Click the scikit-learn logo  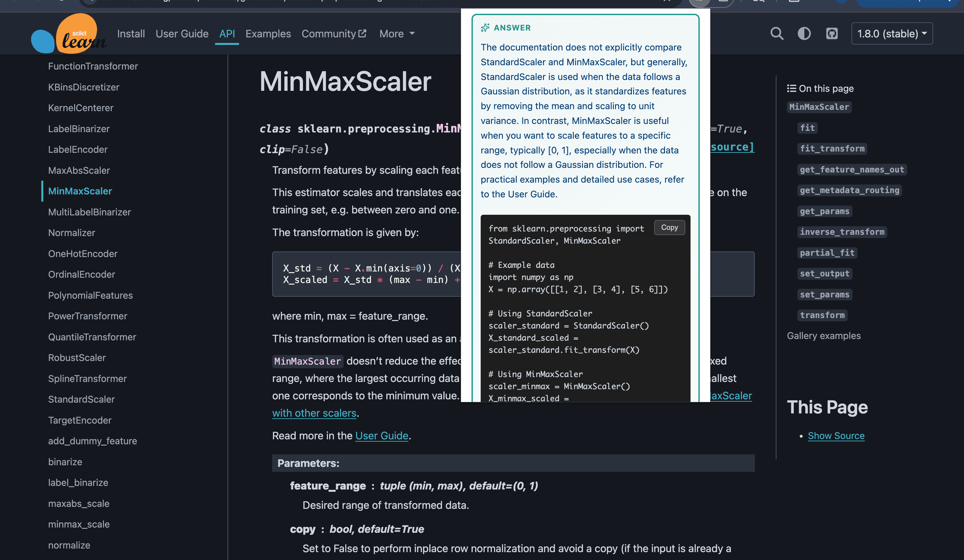[69, 34]
